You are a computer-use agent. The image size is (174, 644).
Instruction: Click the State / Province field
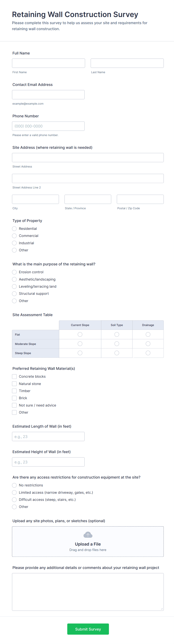[x=88, y=199]
